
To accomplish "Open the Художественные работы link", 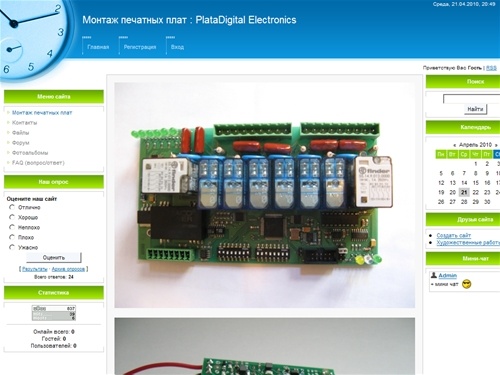I will pyautogui.click(x=468, y=242).
